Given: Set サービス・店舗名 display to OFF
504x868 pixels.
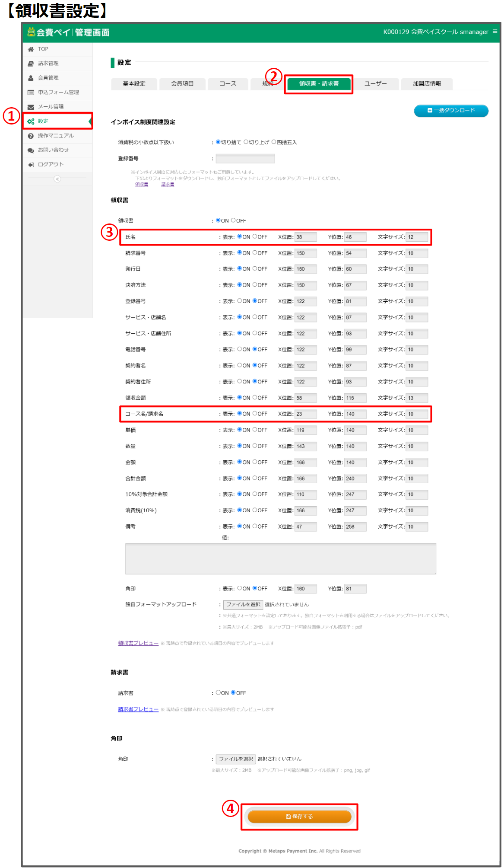Looking at the screenshot, I should (x=255, y=317).
